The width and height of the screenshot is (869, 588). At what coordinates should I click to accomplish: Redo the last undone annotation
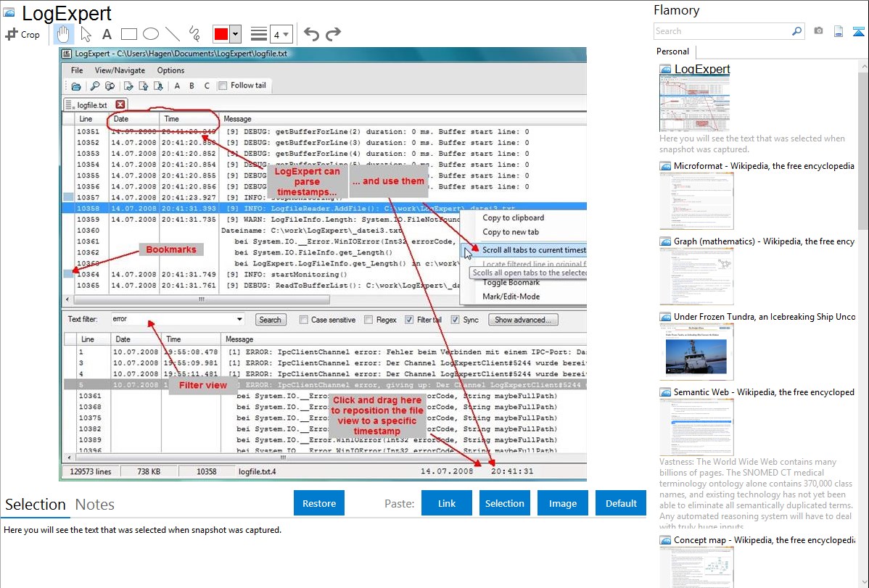333,34
